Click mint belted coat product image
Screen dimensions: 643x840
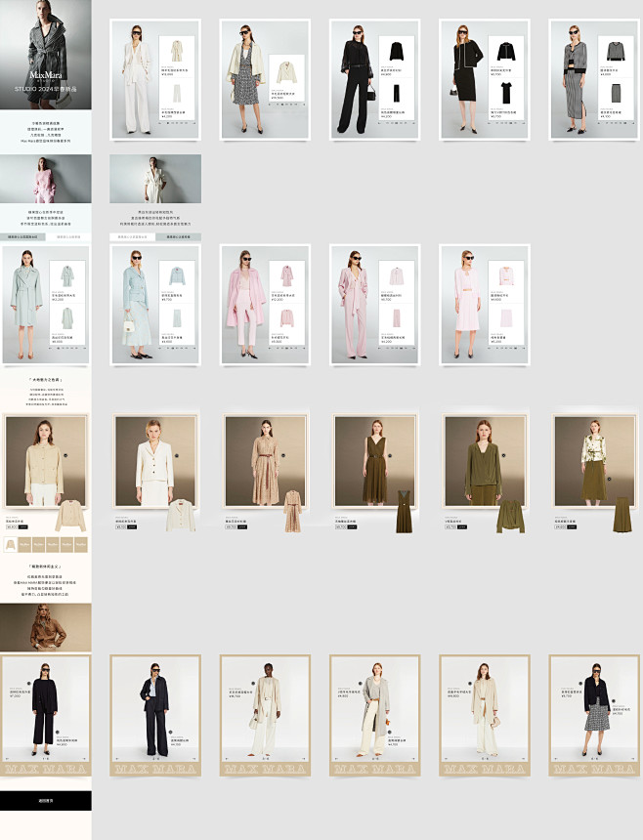click(x=67, y=275)
